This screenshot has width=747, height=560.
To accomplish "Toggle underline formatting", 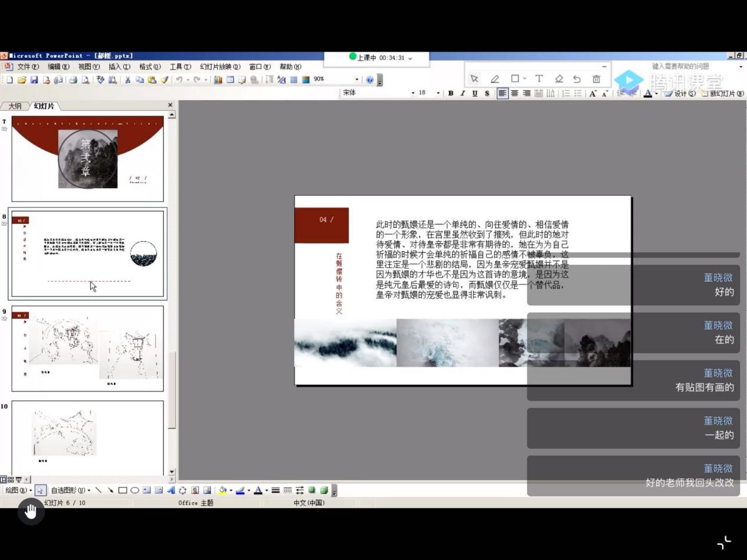I will pyautogui.click(x=475, y=93).
